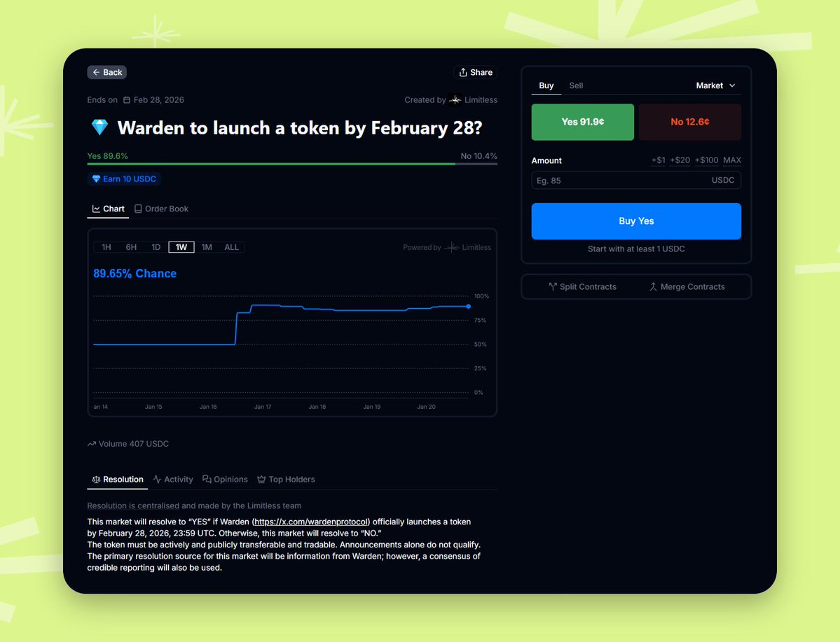The image size is (840, 642).
Task: Click the calendar icon beside Feb 28, 2026
Action: [x=126, y=100]
